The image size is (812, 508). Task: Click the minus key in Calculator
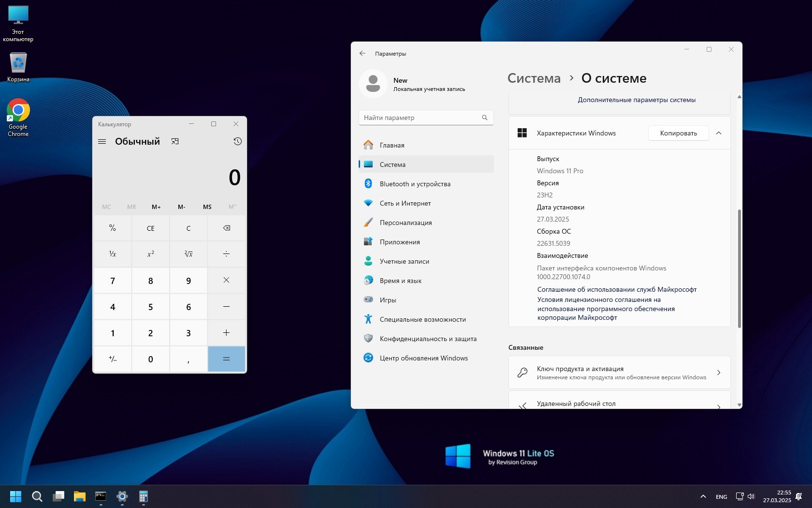coord(226,306)
